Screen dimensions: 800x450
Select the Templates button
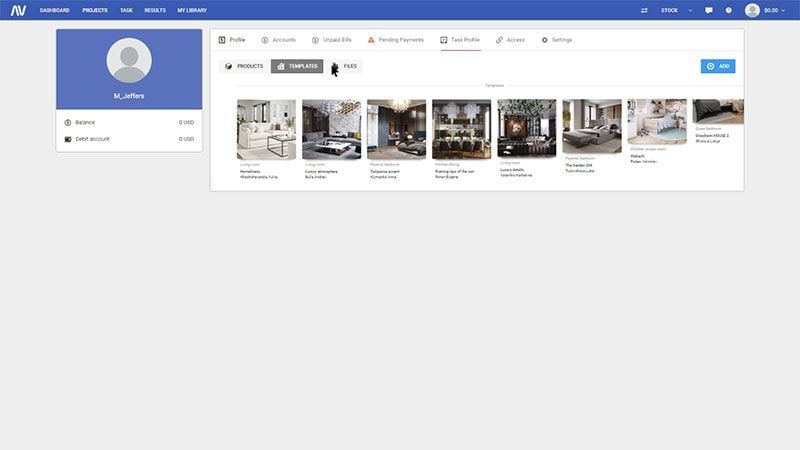pos(297,66)
